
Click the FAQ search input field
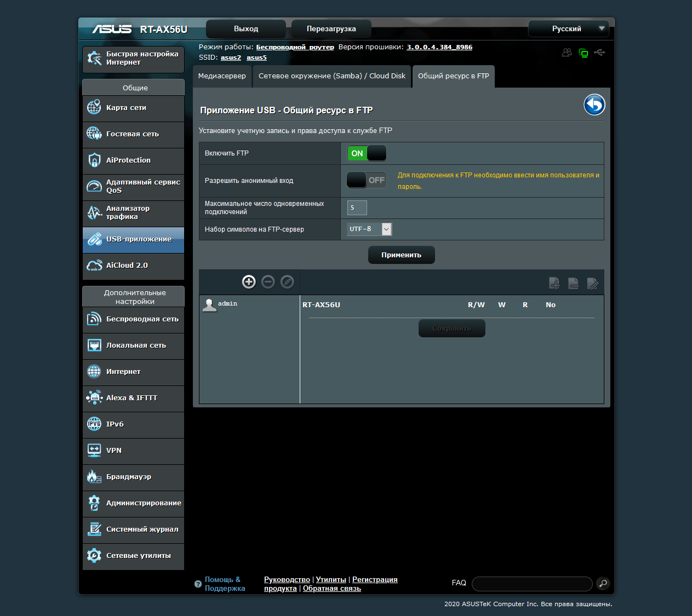click(532, 584)
